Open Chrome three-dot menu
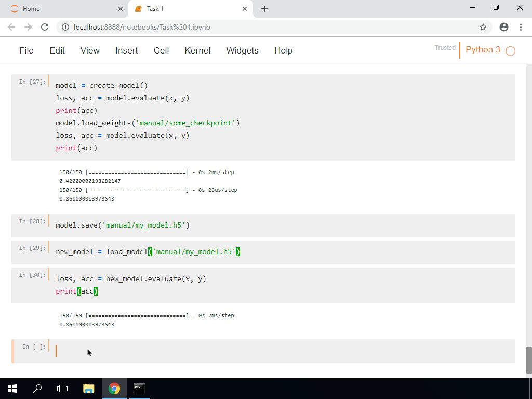Viewport: 532px width, 399px height. [x=521, y=27]
